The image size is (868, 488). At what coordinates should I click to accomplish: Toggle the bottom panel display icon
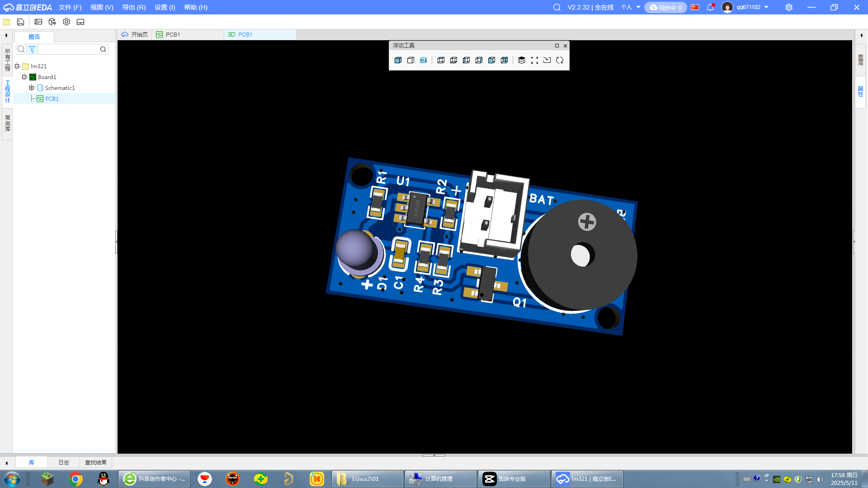(80, 22)
